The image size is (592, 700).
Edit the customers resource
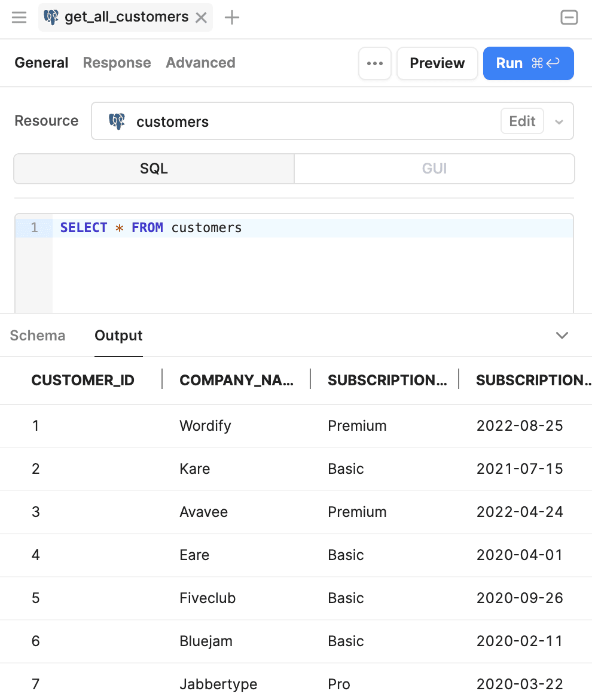(x=521, y=121)
